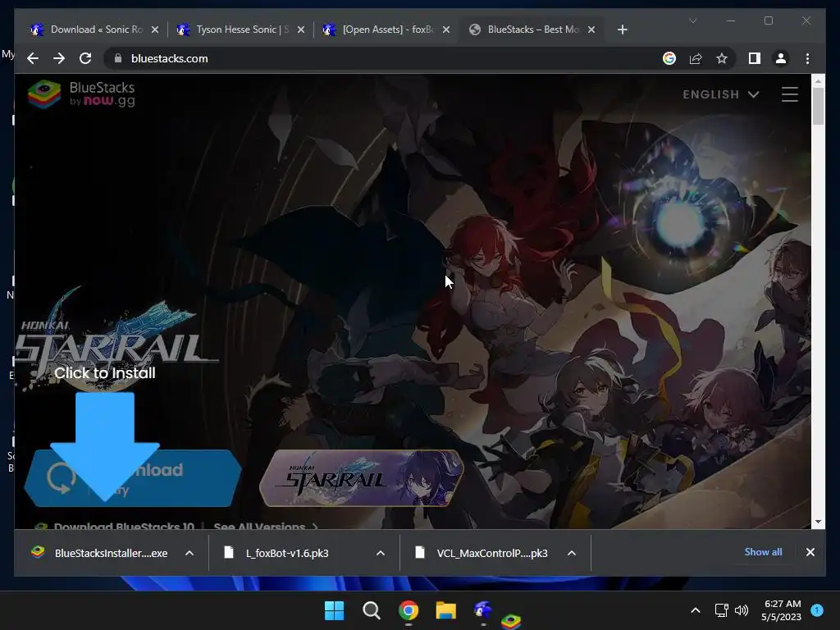Open the site hamburger menu
The height and width of the screenshot is (630, 840).
[790, 94]
